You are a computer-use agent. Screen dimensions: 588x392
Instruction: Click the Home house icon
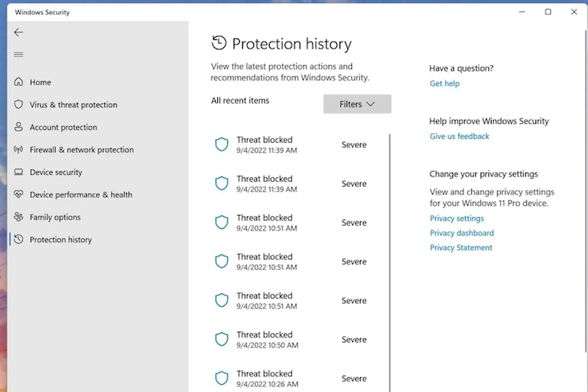[18, 82]
